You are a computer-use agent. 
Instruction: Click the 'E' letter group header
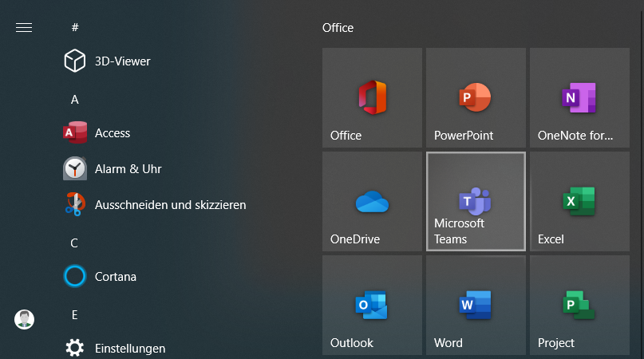(75, 315)
